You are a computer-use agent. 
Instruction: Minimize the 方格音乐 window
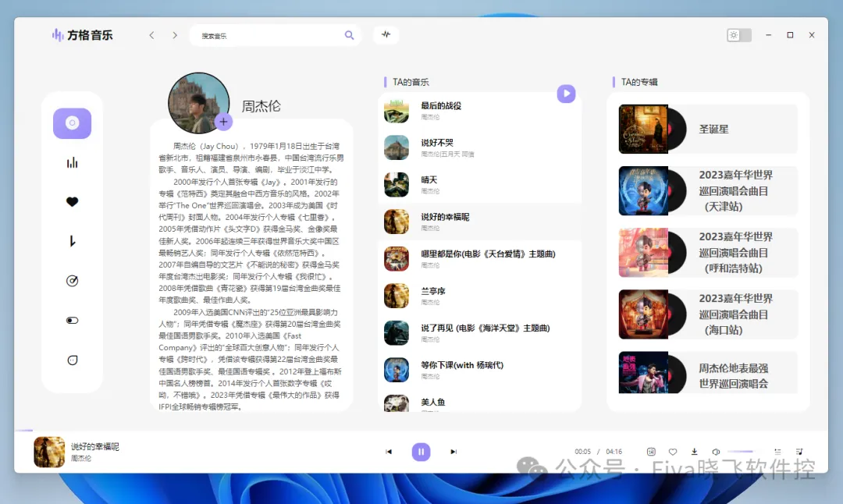768,35
